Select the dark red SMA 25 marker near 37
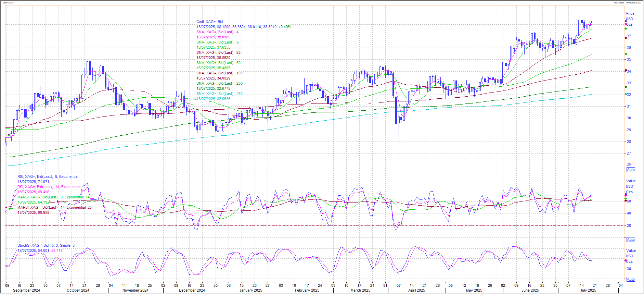This screenshot has height=294, width=644. (x=626, y=38)
